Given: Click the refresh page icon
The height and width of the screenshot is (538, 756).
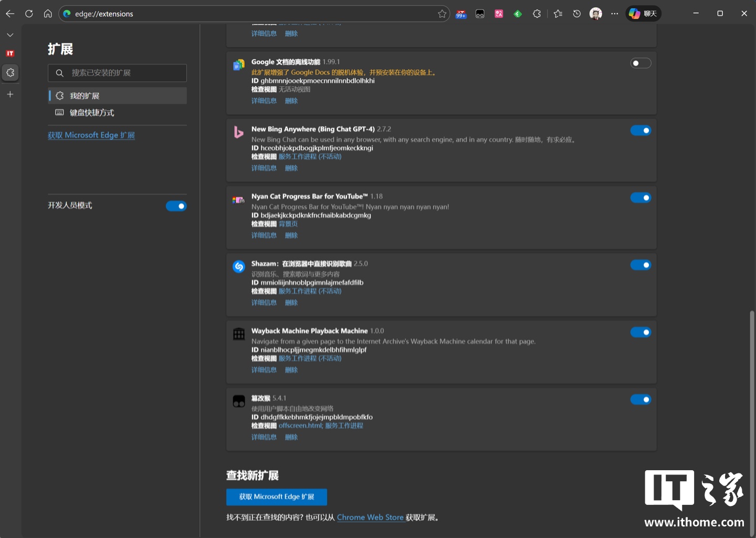Looking at the screenshot, I should (x=29, y=14).
